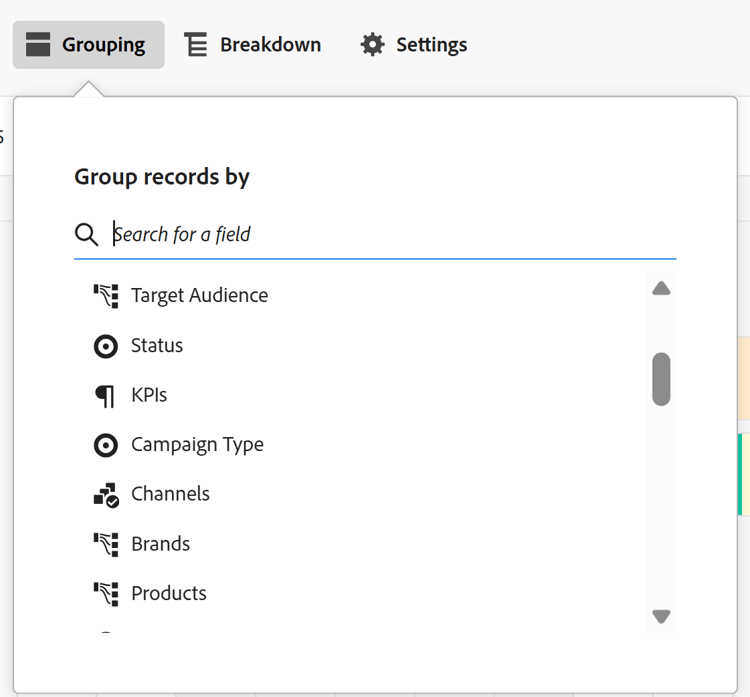Click the Breakdown hierarchy icon

[196, 45]
